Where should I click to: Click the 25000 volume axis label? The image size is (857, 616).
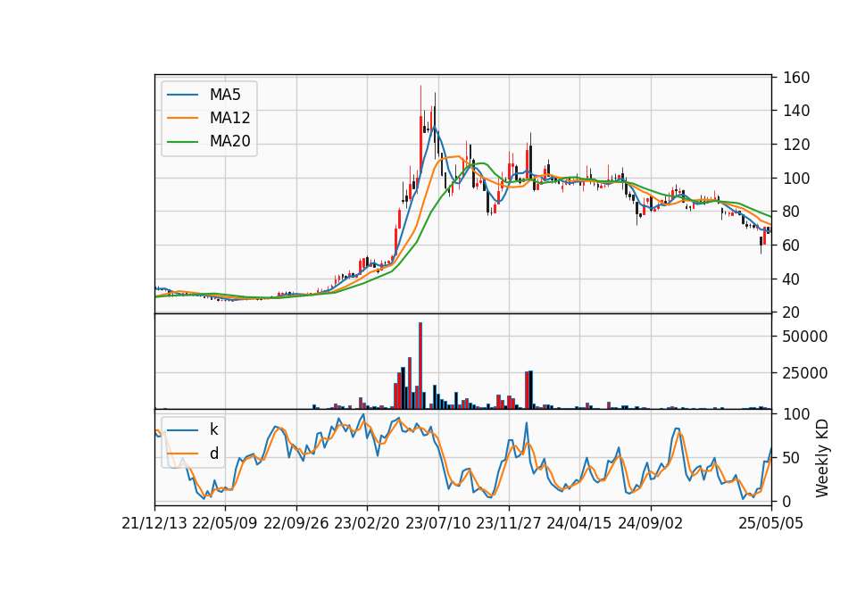(804, 373)
